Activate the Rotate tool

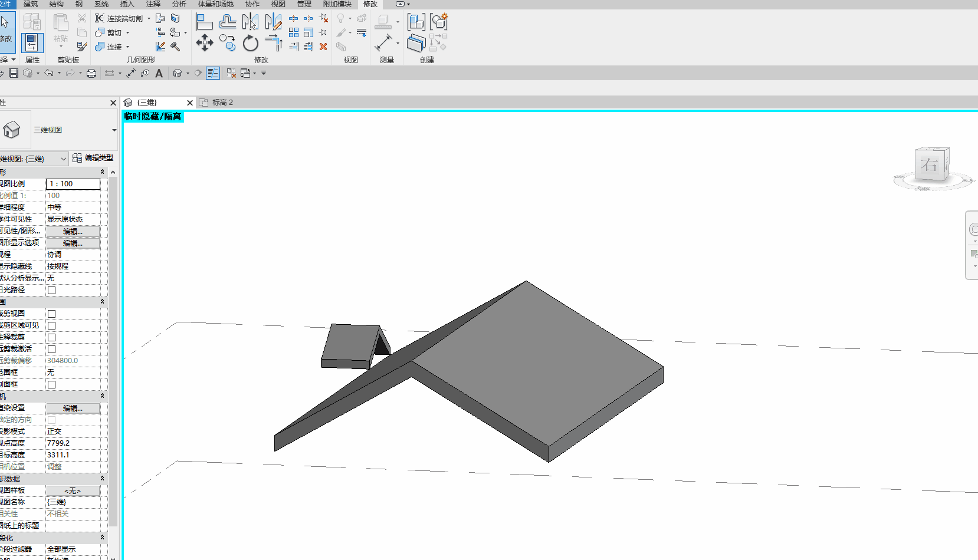(251, 43)
